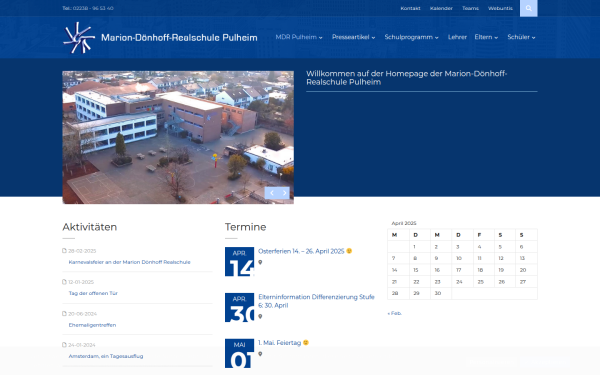The image size is (600, 375).
Task: Open Teams in the top bar
Action: click(x=470, y=8)
